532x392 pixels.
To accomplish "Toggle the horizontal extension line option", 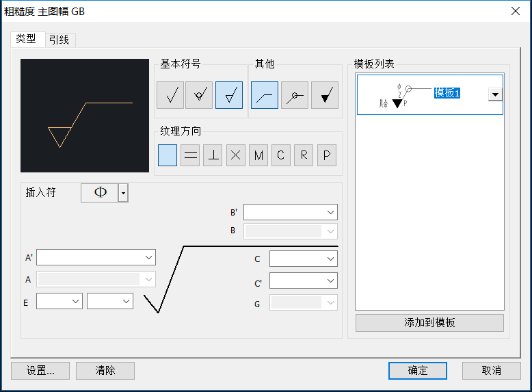I will (265, 95).
